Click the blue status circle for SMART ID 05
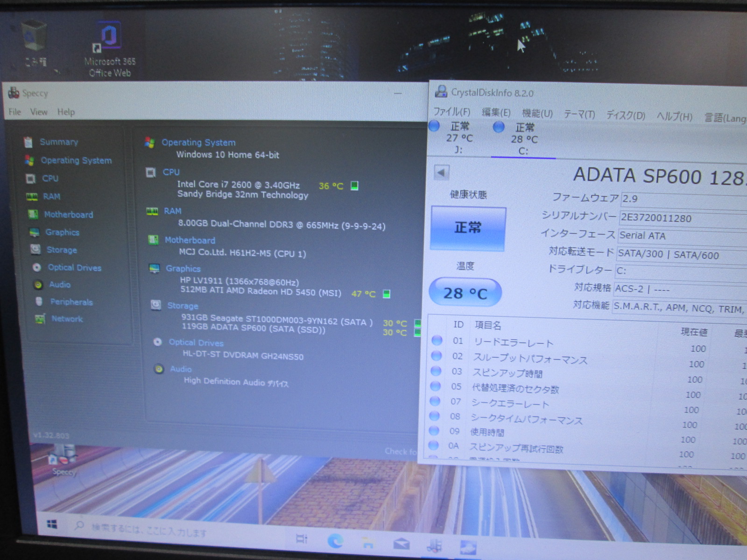Viewport: 747px width, 560px height. coord(435,386)
